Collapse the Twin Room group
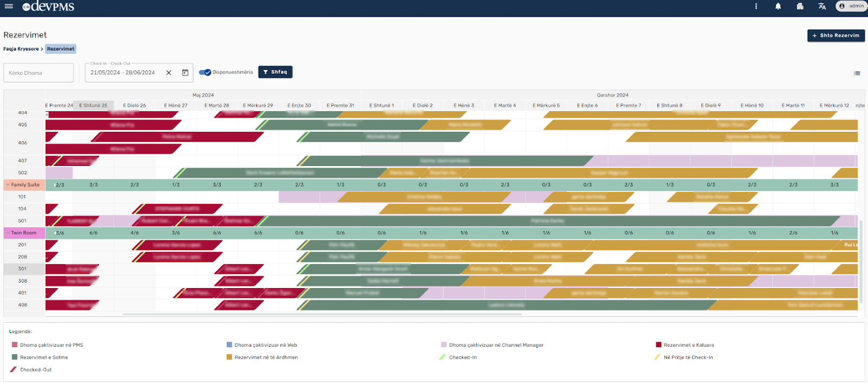 8,233
